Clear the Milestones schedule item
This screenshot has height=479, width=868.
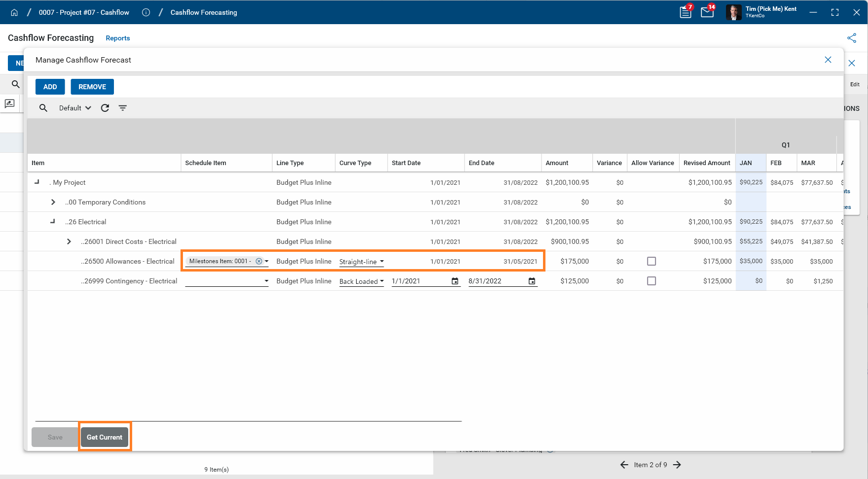coord(259,261)
